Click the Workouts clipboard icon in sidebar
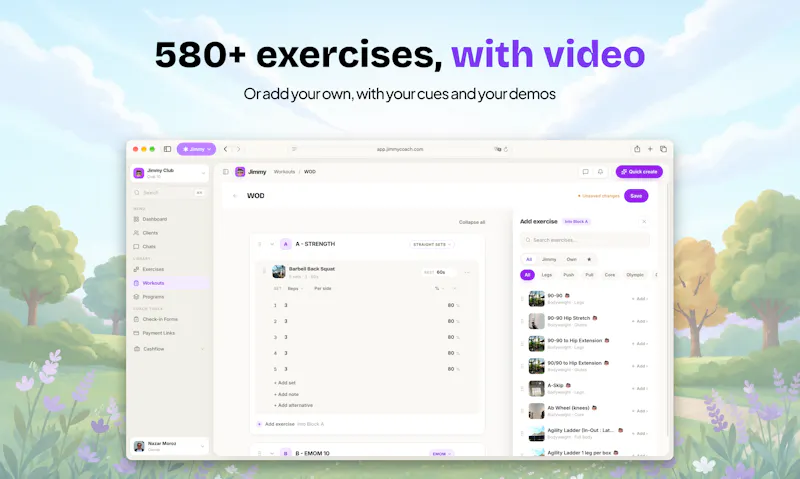Screen dimensions: 800x479 pos(136,283)
